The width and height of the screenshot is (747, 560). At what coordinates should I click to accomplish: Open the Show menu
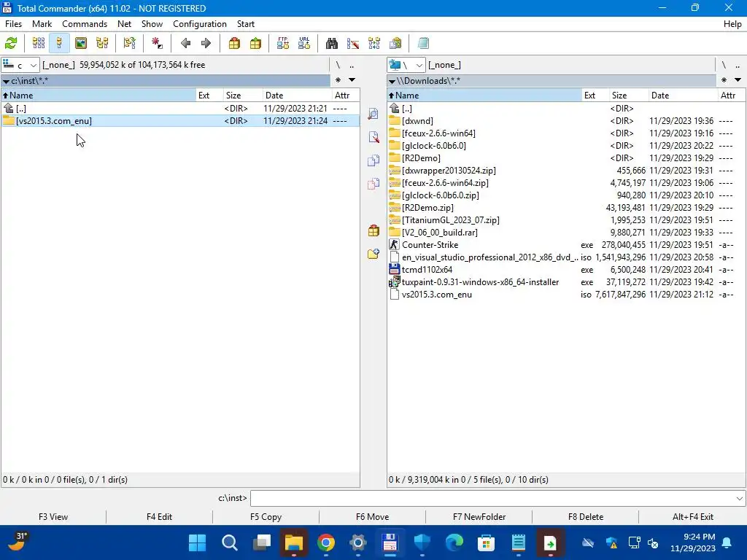(x=152, y=24)
